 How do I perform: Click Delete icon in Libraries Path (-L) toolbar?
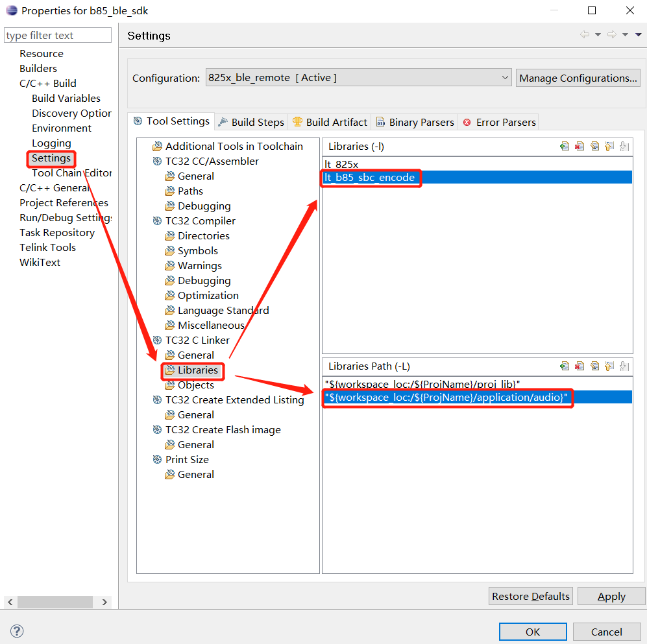[580, 366]
